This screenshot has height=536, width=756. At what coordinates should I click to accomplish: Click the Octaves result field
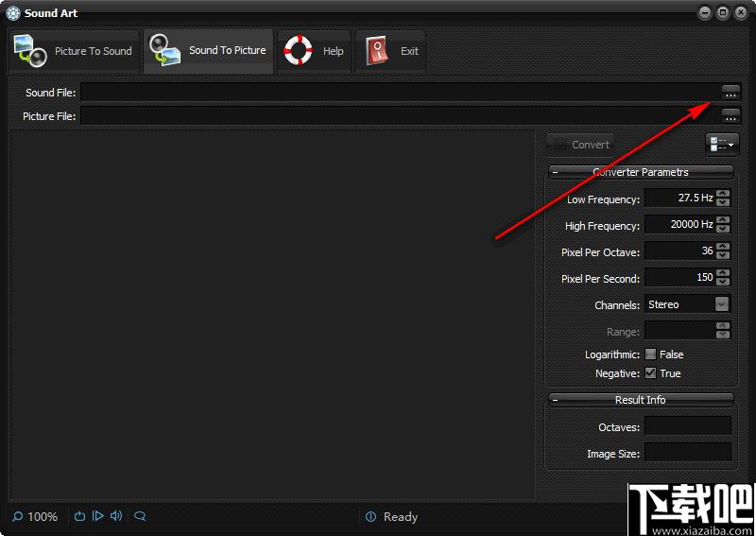[688, 426]
